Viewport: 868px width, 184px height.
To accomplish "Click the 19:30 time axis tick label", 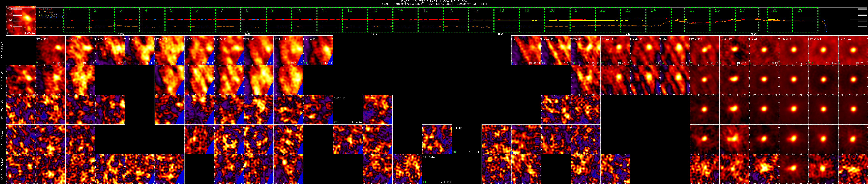I will point(754,34).
